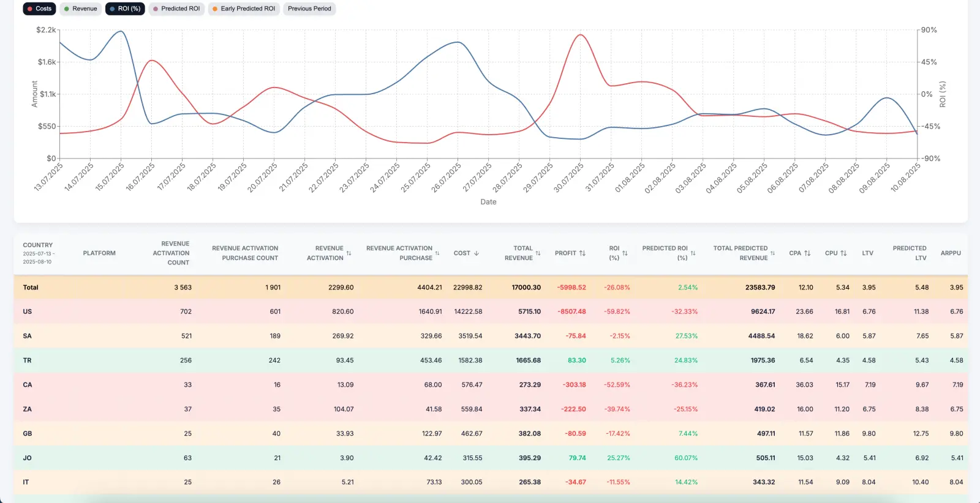Viewport: 980px width, 503px height.
Task: Sort by Revenue Activation column icon
Action: tap(349, 253)
